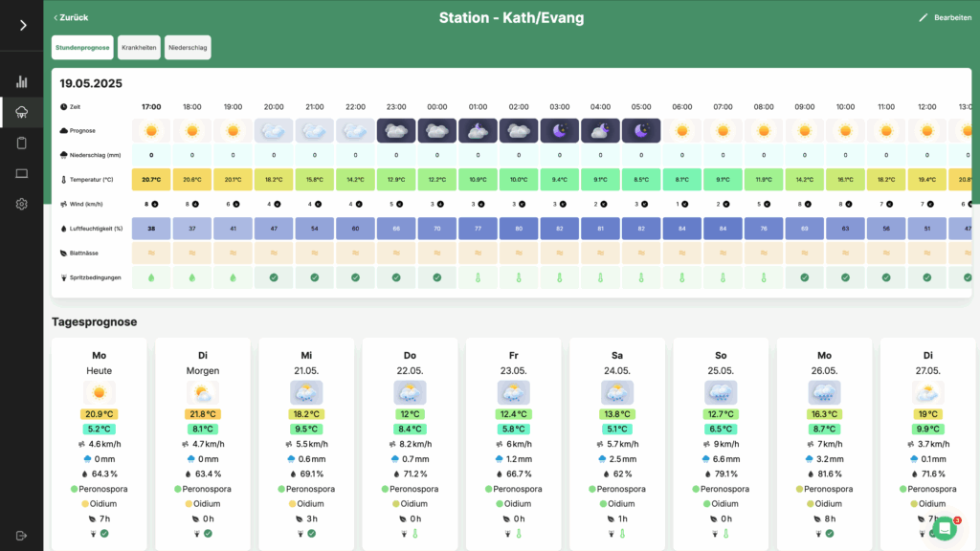Select the Stundenprognose tab
The height and width of the screenshot is (551, 980).
pyautogui.click(x=82, y=48)
